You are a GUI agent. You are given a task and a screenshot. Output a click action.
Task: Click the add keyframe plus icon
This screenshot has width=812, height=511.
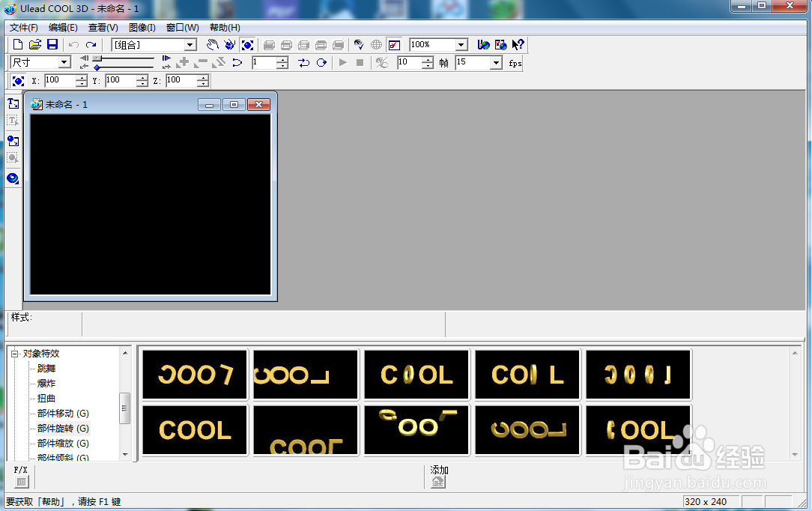tap(182, 63)
